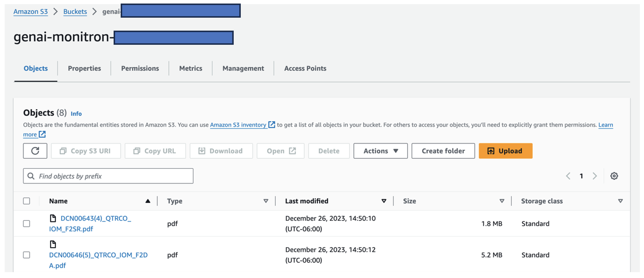The height and width of the screenshot is (278, 644).
Task: Open the table preferences gear icon
Action: click(x=614, y=176)
